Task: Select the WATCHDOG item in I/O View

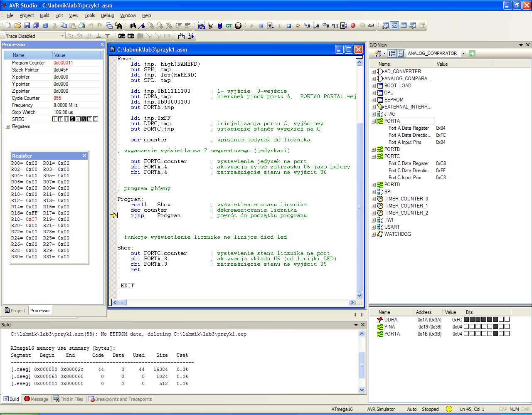Action: [x=397, y=234]
